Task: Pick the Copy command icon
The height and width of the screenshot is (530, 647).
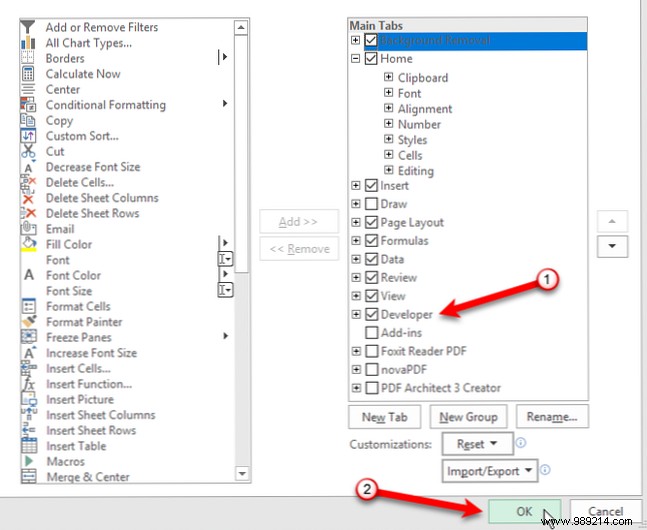Action: 28,120
